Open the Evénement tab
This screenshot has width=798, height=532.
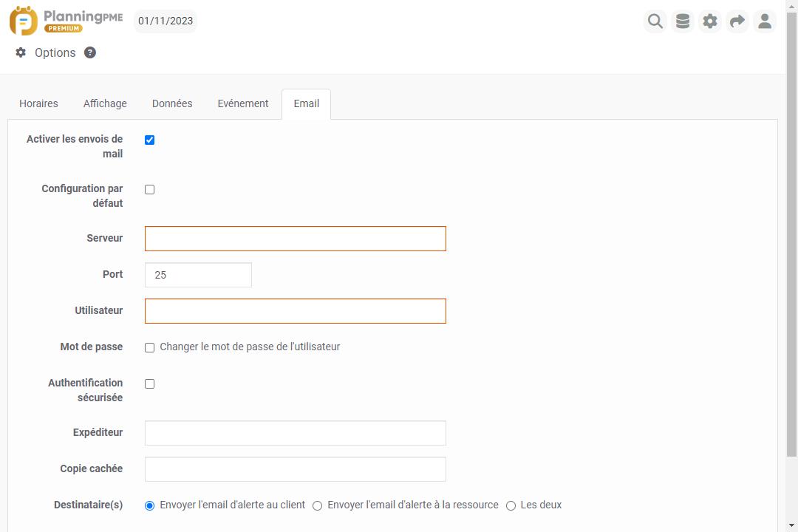pyautogui.click(x=242, y=103)
